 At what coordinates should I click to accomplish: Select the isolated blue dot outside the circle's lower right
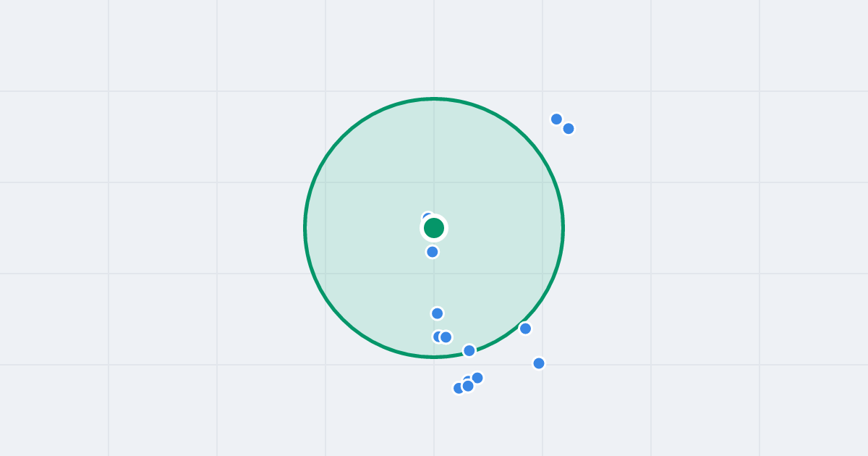tap(539, 363)
